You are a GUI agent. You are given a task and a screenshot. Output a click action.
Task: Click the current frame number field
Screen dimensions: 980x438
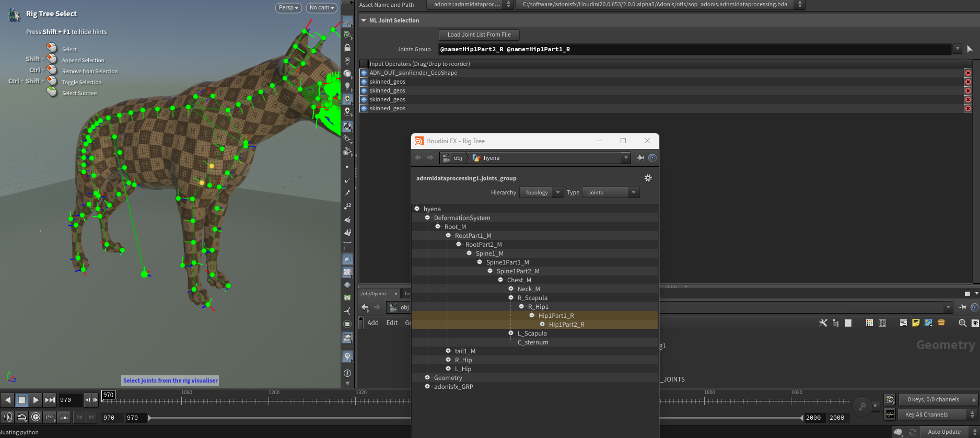(70, 400)
